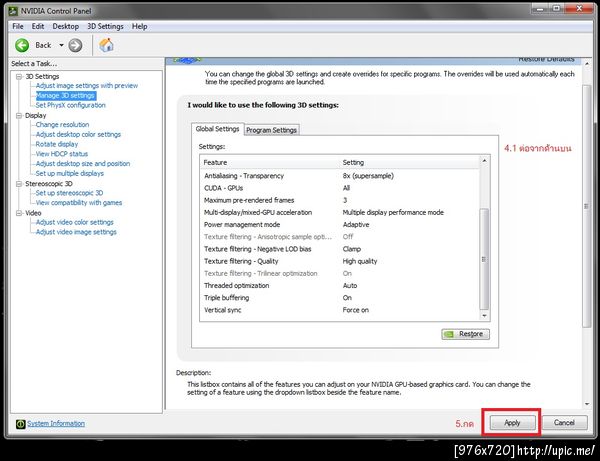The image size is (600, 461).
Task: Open the System Information link
Action: point(56,424)
